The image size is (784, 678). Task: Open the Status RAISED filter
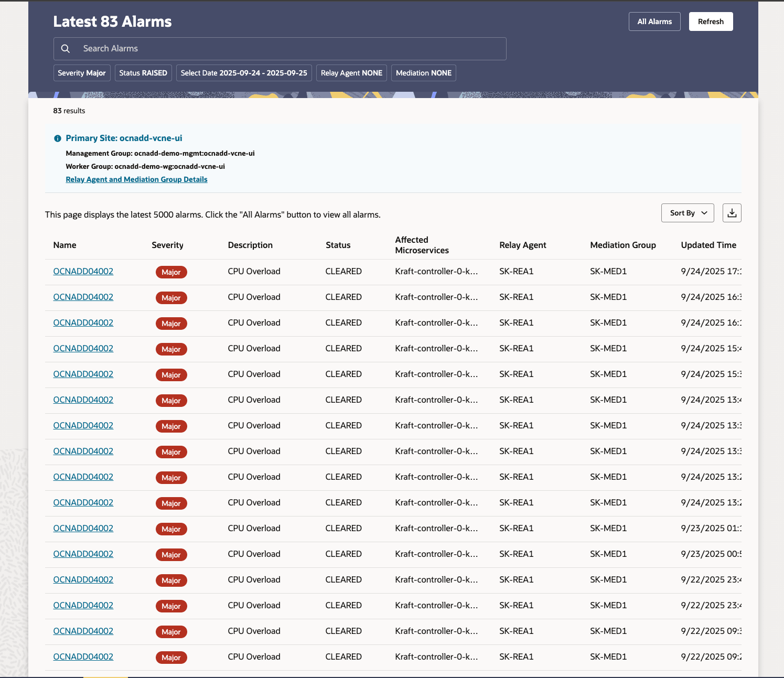tap(143, 73)
